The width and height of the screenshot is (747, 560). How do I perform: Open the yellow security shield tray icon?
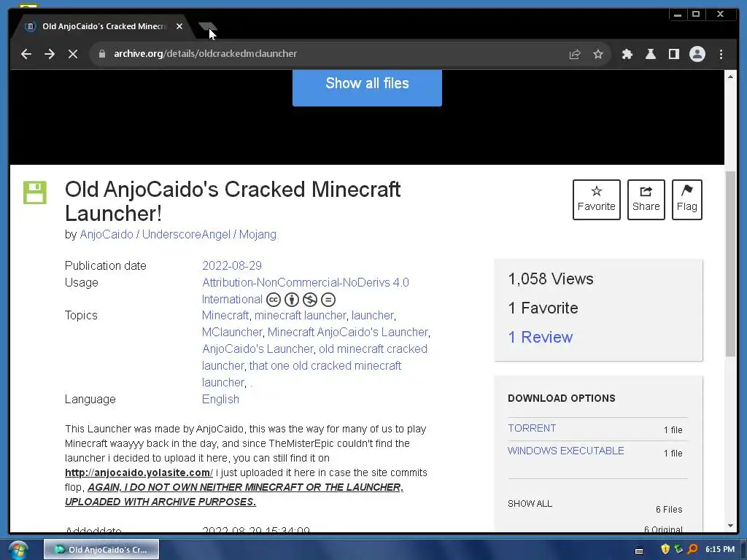665,549
